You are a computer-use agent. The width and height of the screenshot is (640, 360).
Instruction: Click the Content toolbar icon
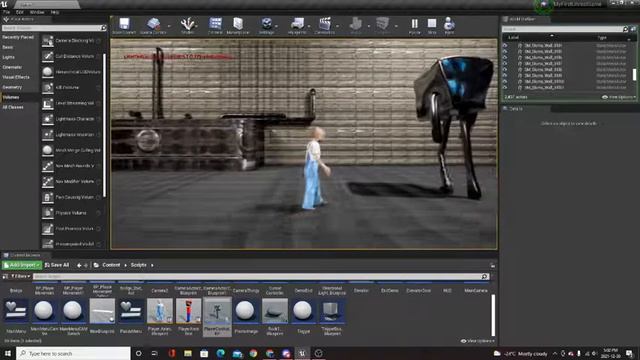(x=216, y=24)
